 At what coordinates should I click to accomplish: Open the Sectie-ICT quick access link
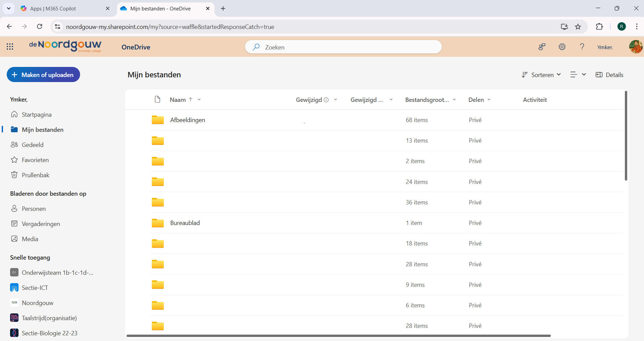coord(35,288)
